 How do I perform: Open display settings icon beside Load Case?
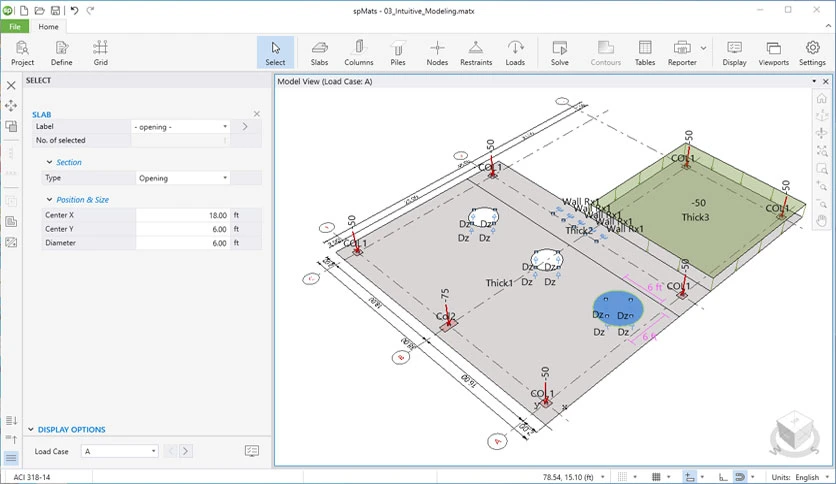click(x=252, y=451)
